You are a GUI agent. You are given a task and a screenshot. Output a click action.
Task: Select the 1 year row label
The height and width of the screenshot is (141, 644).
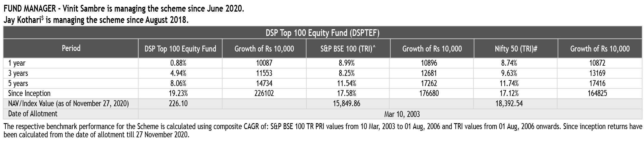(17, 63)
